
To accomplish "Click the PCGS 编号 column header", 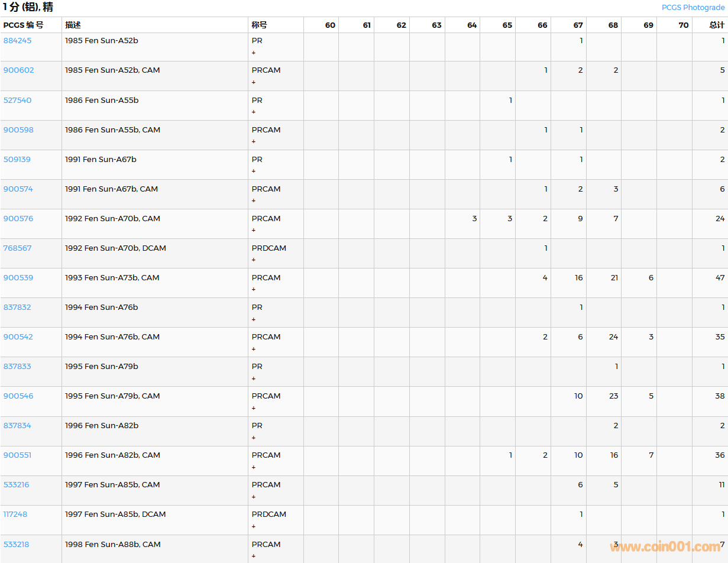I will (24, 25).
